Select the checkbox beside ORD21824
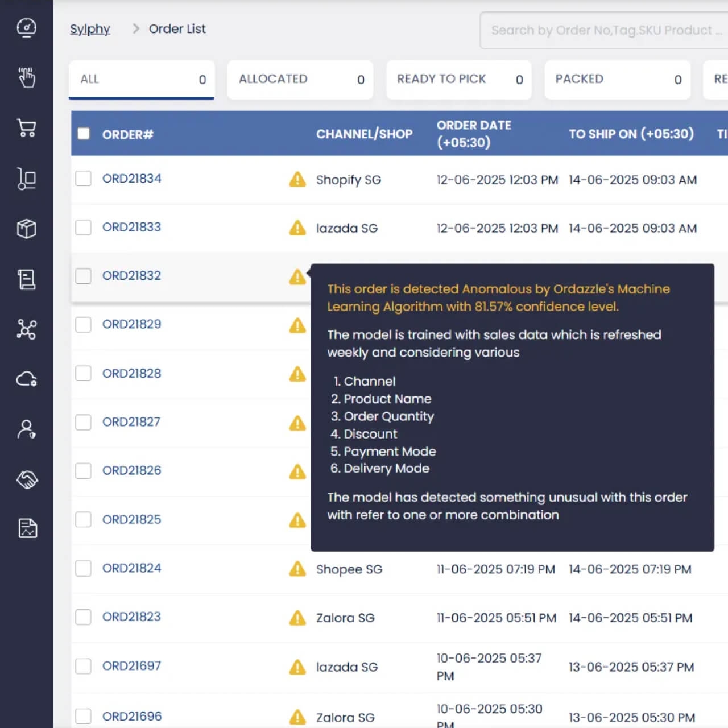Image resolution: width=728 pixels, height=728 pixels. click(x=84, y=568)
